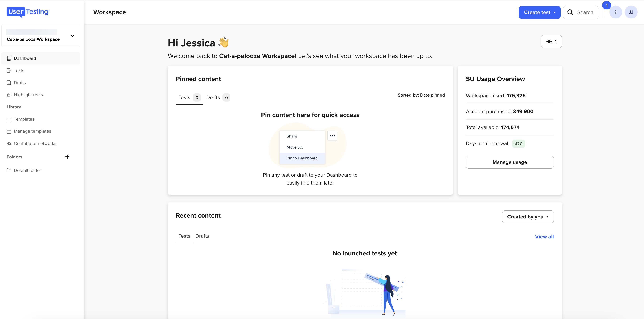Open Drafts from the sidebar
This screenshot has width=644, height=319.
pos(20,82)
